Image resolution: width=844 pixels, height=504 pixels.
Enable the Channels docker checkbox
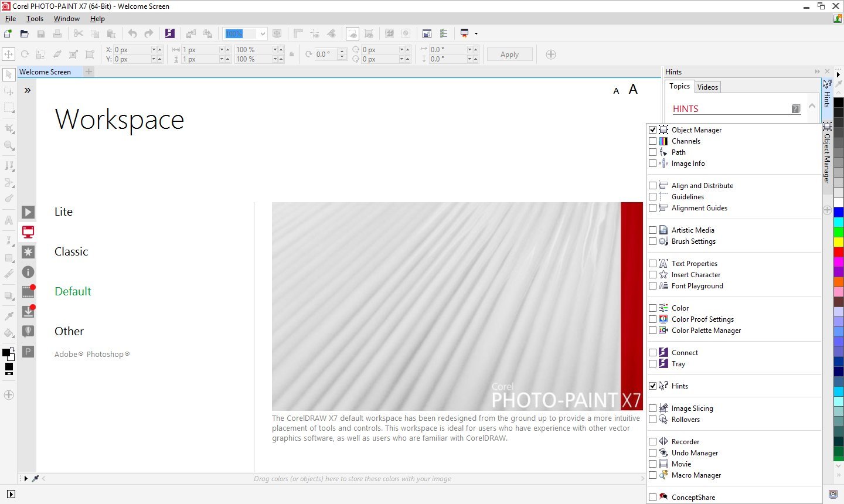click(653, 141)
